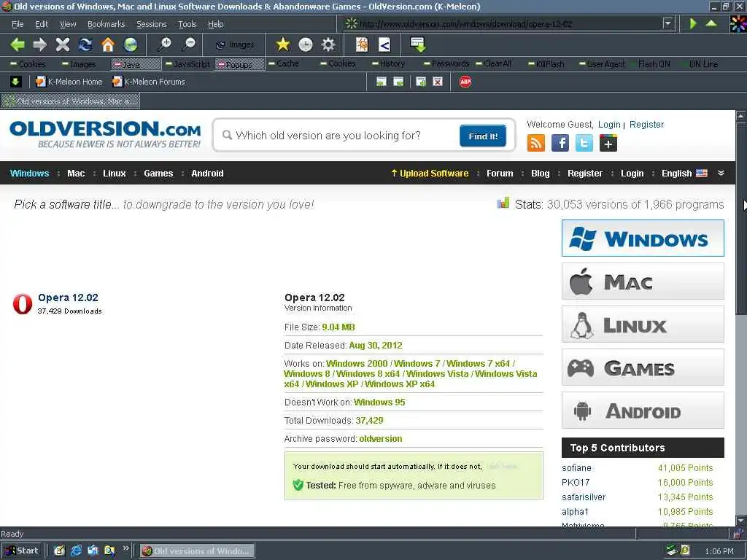Open the home page via house icon

pos(108,44)
